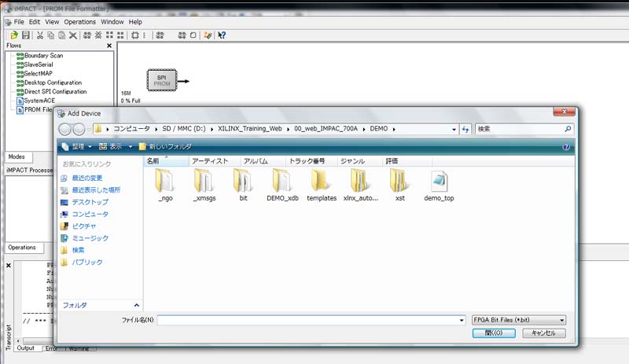The image size is (629, 364).
Task: Select the DEMO_xdb folder
Action: click(x=282, y=185)
